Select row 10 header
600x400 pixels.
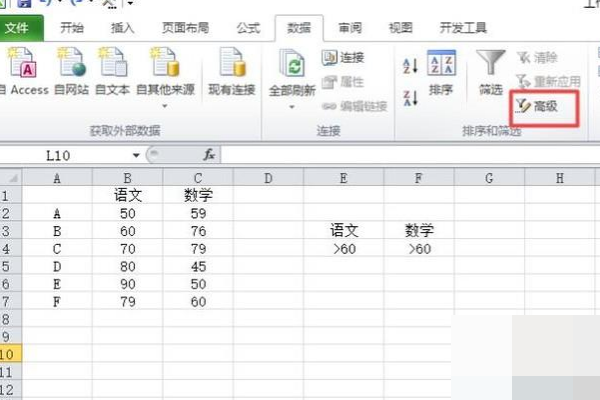tap(11, 354)
